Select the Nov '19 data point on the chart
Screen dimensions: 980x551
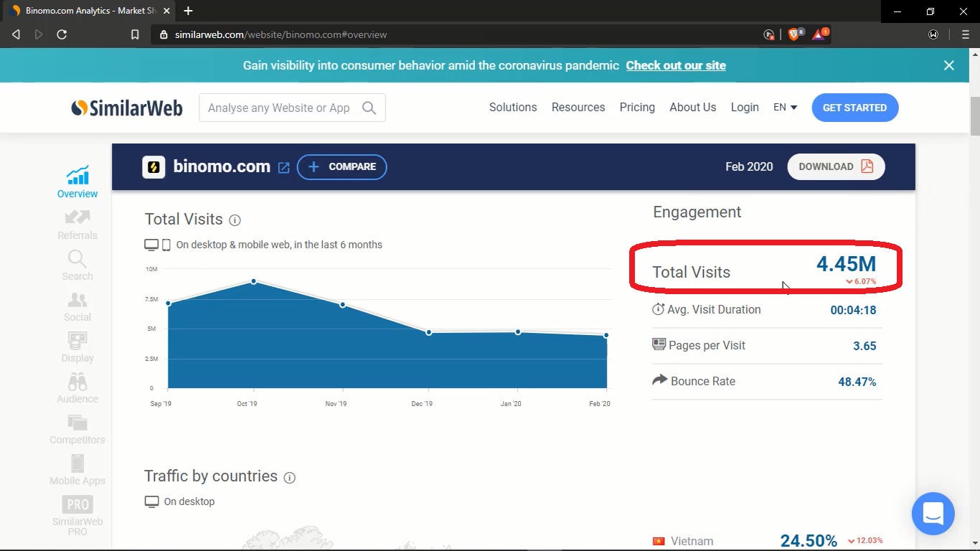click(x=343, y=305)
